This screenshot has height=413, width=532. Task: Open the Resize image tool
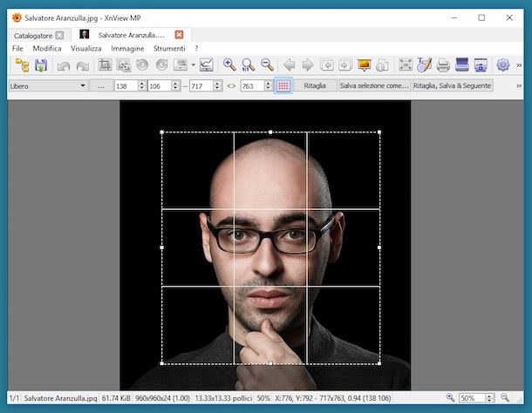124,64
